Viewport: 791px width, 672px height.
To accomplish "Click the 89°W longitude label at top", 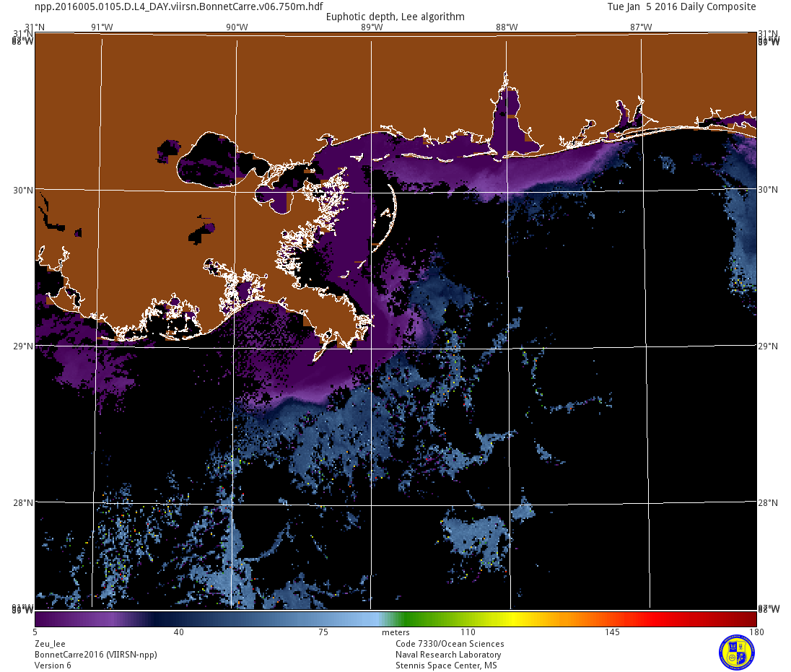I will click(x=371, y=27).
